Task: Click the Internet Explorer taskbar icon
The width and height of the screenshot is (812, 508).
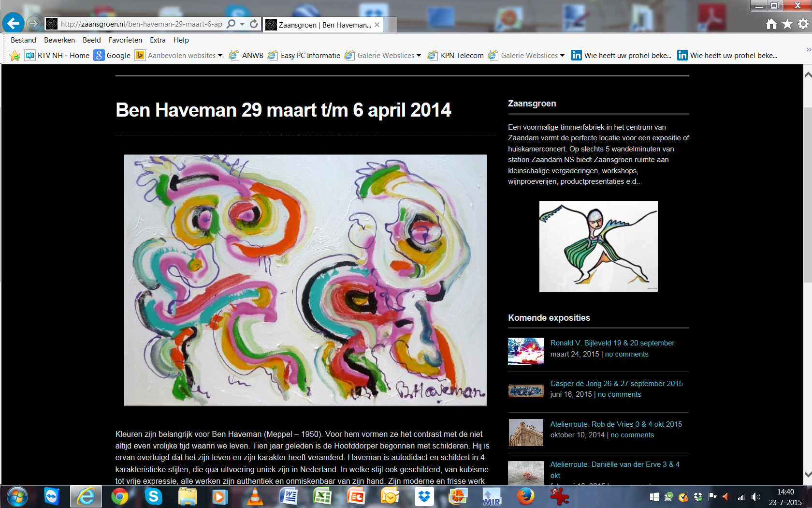Action: pos(86,497)
